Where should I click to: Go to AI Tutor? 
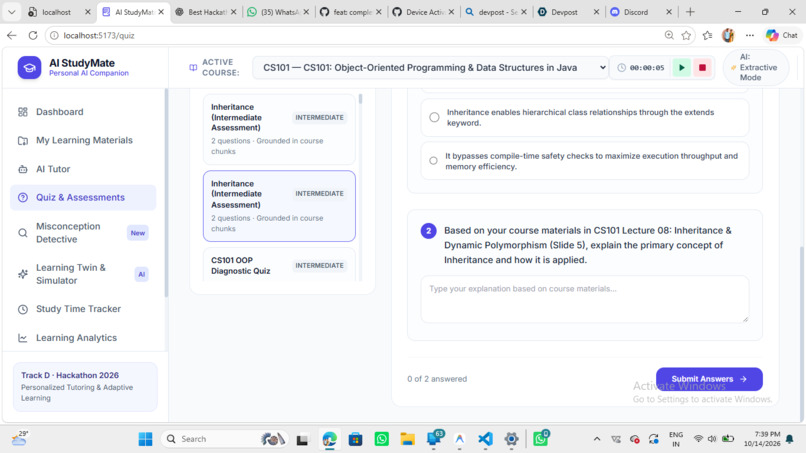coord(83,169)
